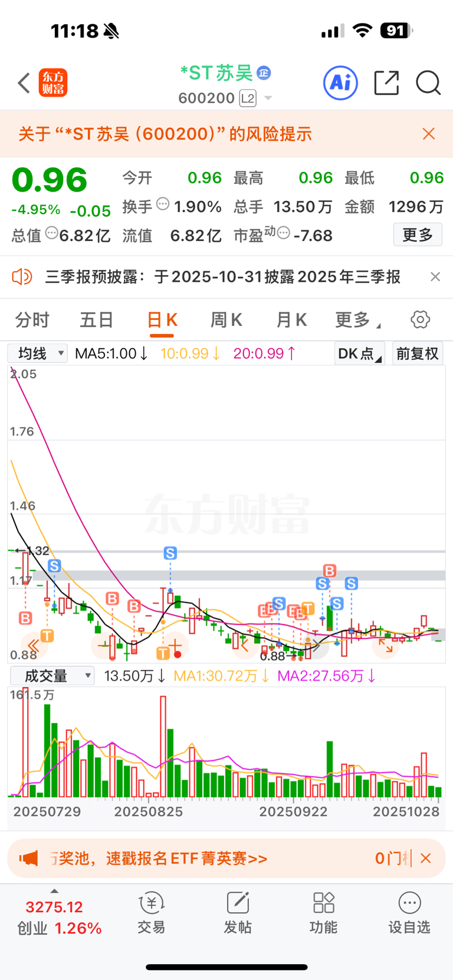The width and height of the screenshot is (453, 980).
Task: Open the 东方财富 orange logo
Action: (53, 83)
